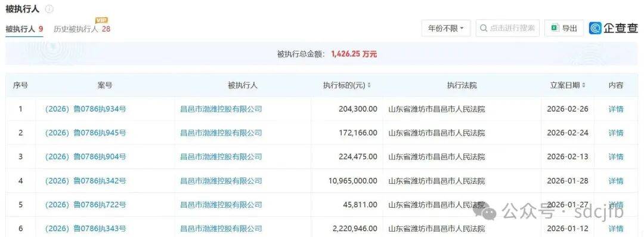Click the 导出 export button

click(564, 29)
